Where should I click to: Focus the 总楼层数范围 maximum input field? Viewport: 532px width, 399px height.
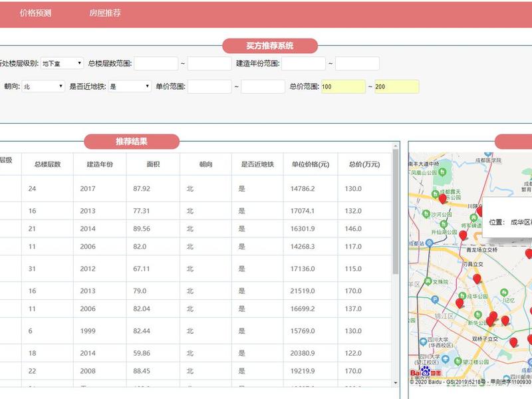click(209, 63)
